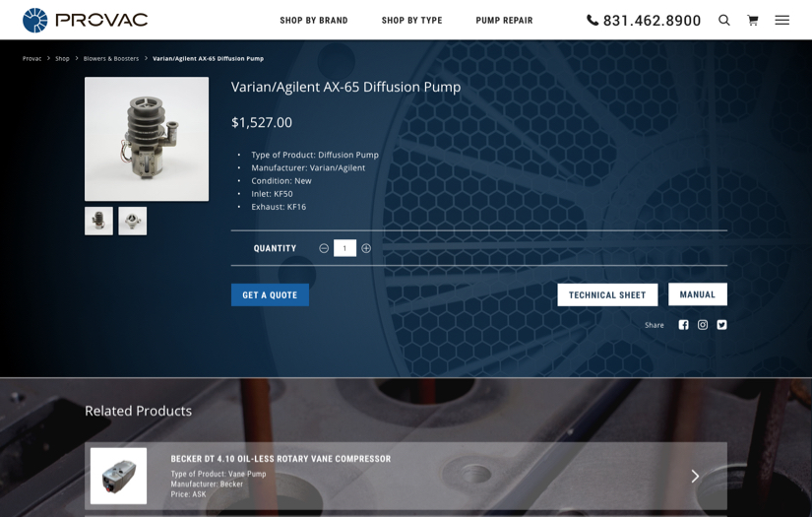812x517 pixels.
Task: Click the Varian/Agilent AX-65 Diffusion Pump heading
Action: (x=345, y=87)
